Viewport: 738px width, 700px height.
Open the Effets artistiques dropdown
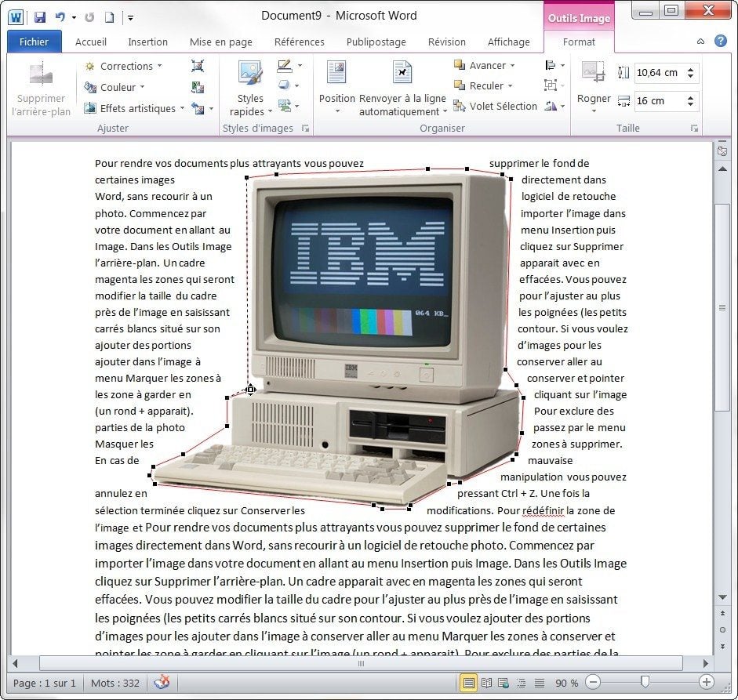click(x=133, y=109)
